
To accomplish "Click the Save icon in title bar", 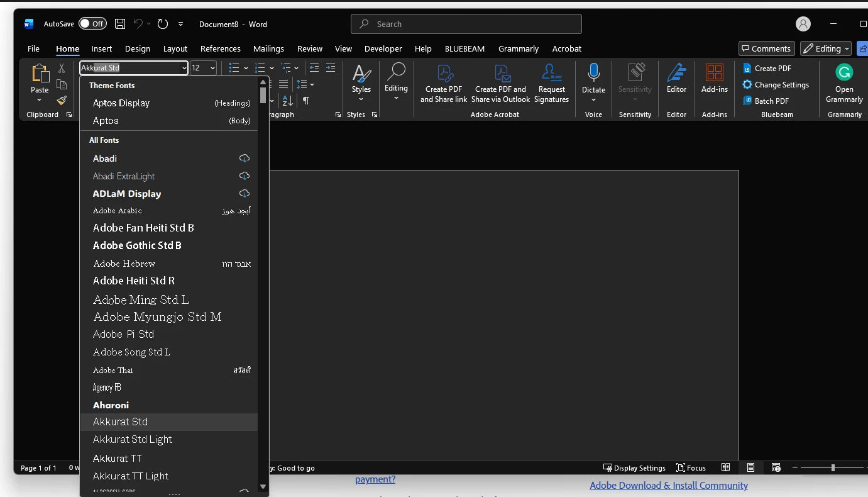I will point(120,24).
